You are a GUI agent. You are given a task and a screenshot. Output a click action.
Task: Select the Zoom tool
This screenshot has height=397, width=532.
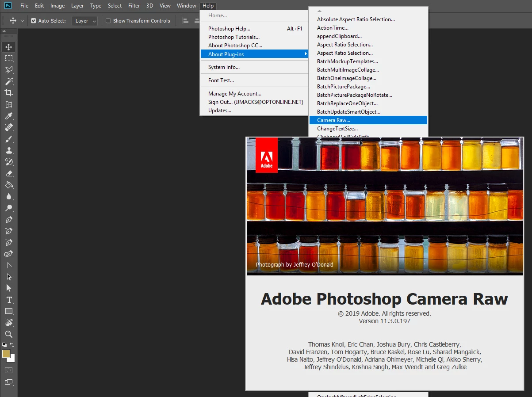point(9,334)
